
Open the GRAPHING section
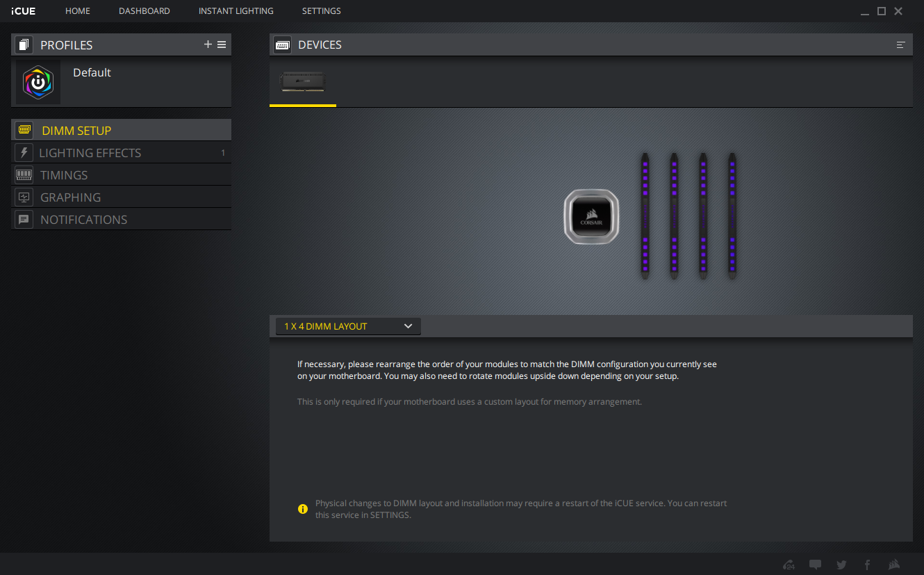click(122, 197)
